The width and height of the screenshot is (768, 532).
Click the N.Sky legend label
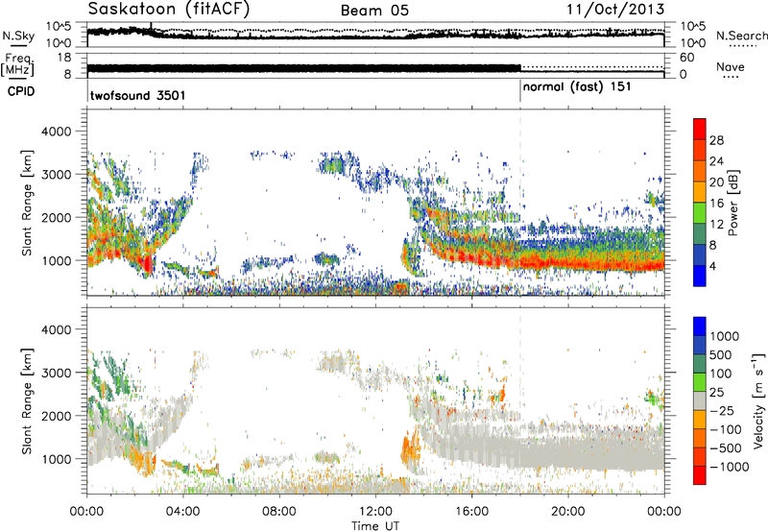tap(18, 36)
